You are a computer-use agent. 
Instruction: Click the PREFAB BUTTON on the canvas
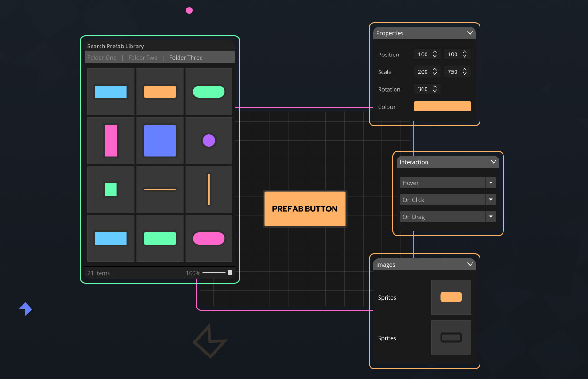305,209
